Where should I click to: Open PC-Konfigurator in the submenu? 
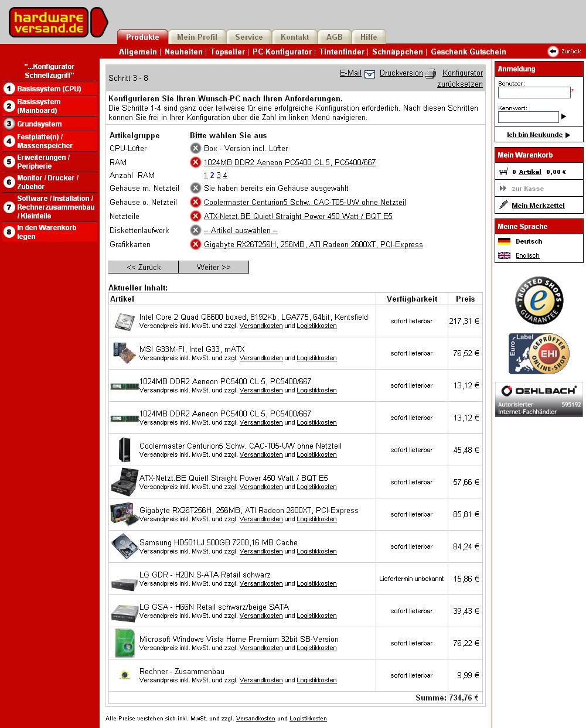click(x=282, y=52)
